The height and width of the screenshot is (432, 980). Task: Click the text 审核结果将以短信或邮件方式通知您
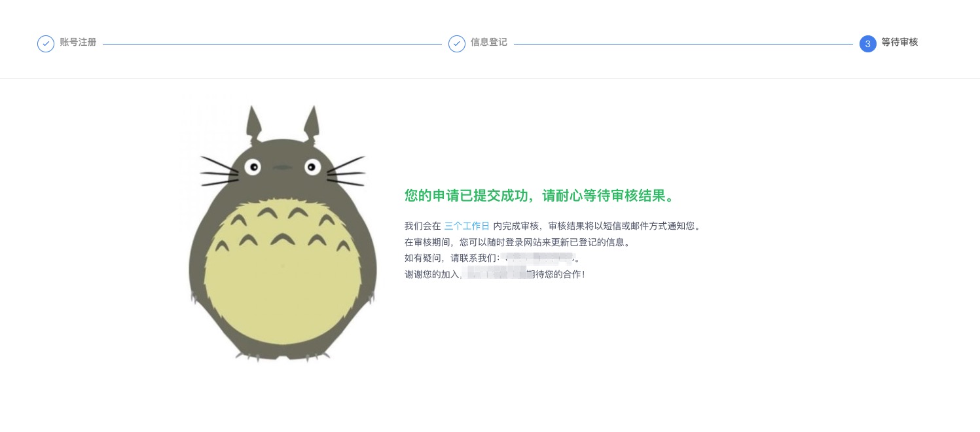coord(624,226)
